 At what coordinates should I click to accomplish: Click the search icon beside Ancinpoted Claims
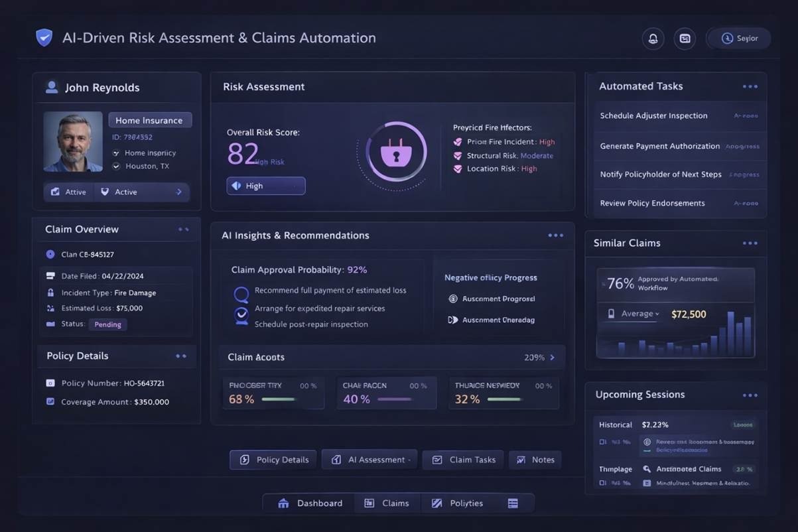click(647, 469)
